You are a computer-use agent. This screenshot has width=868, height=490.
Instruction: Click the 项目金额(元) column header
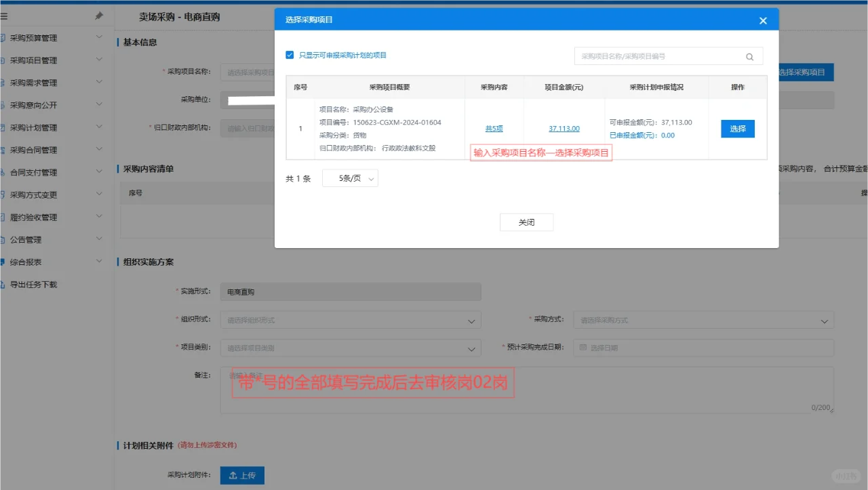tap(564, 87)
